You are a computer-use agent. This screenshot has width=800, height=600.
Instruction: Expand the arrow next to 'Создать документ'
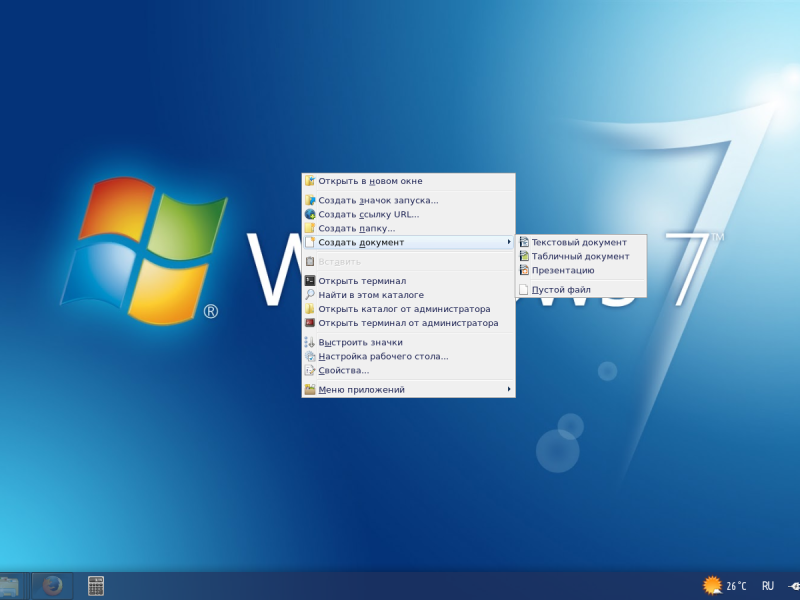pos(509,242)
